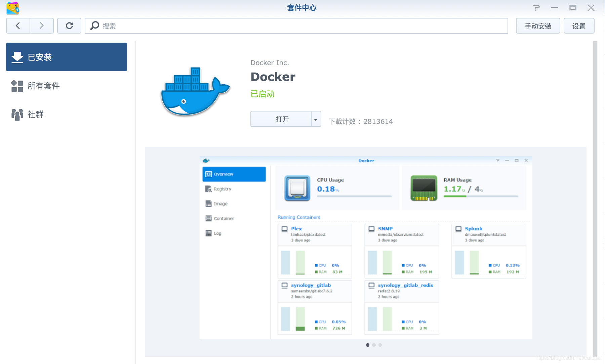Click the Docker screenshot preview thumbnail

pyautogui.click(x=366, y=247)
